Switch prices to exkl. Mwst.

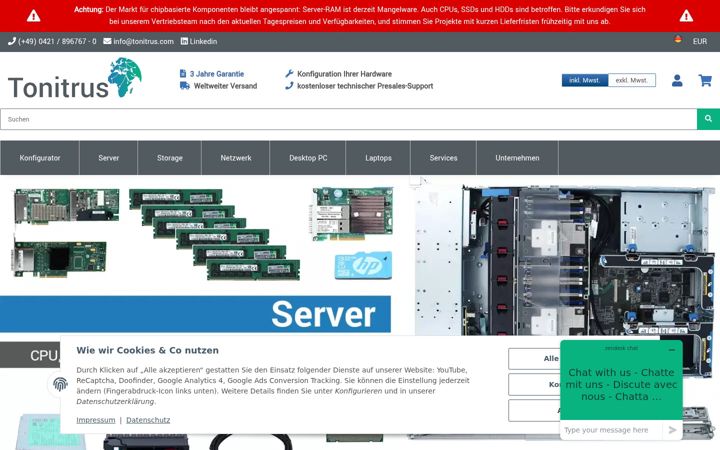coord(632,80)
